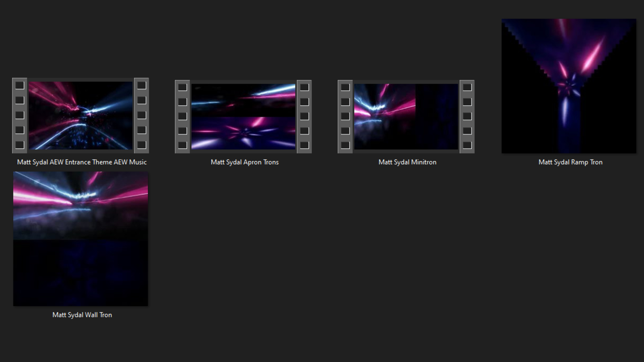
Task: Select the Matt Sydal Ramp Tron thumbnail
Action: click(569, 86)
